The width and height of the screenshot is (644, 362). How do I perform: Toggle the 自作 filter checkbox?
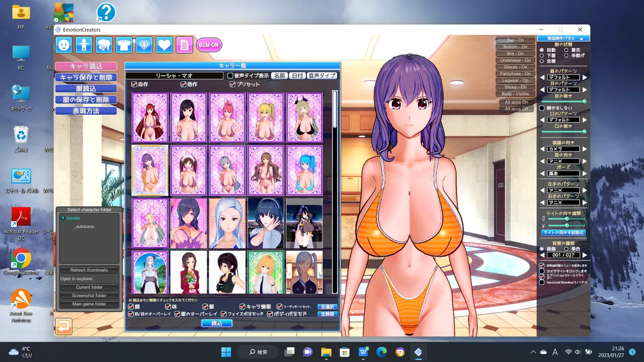click(134, 84)
